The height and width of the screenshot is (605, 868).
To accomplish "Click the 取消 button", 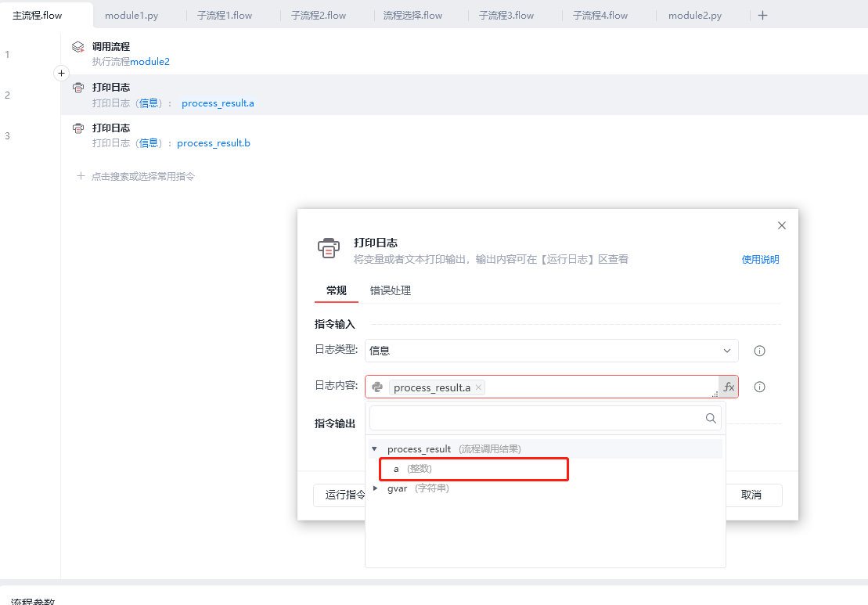I will click(751, 495).
